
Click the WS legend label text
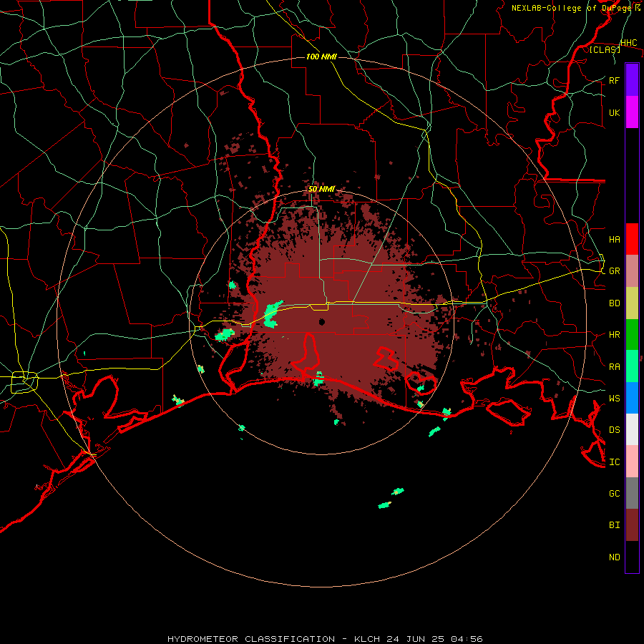pos(615,398)
